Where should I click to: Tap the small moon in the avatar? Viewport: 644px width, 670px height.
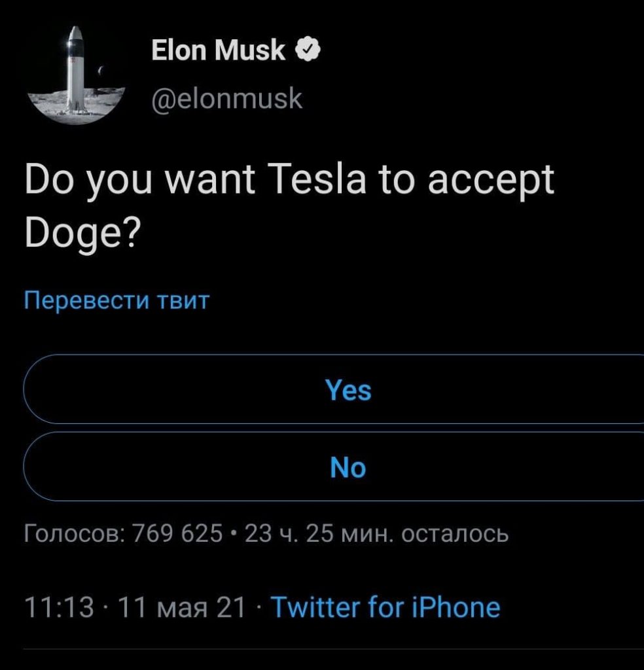coord(101,70)
